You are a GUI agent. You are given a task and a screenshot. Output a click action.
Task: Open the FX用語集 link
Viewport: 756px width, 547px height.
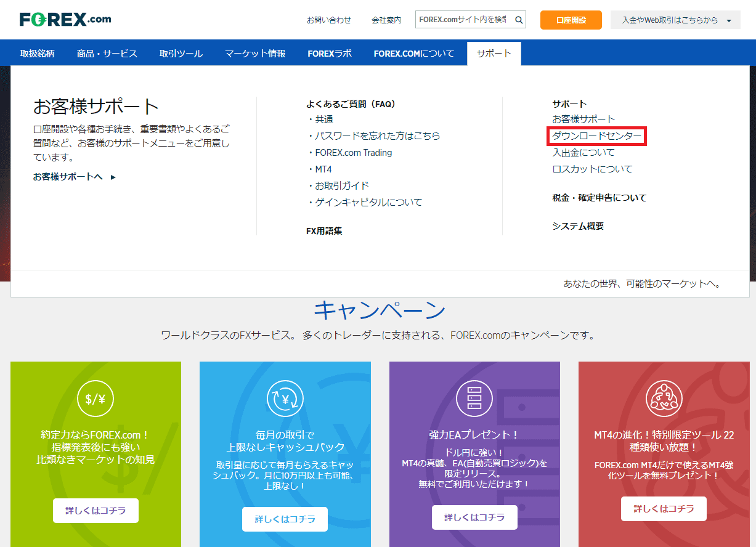point(324,231)
